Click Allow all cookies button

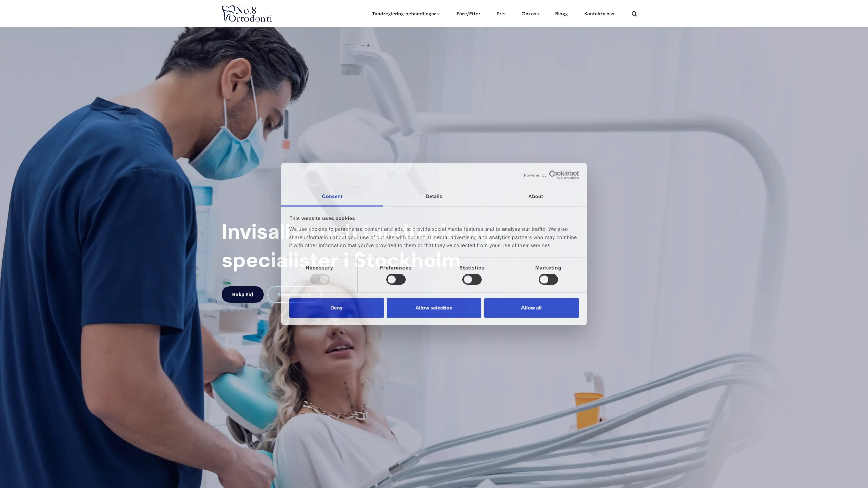tap(531, 308)
